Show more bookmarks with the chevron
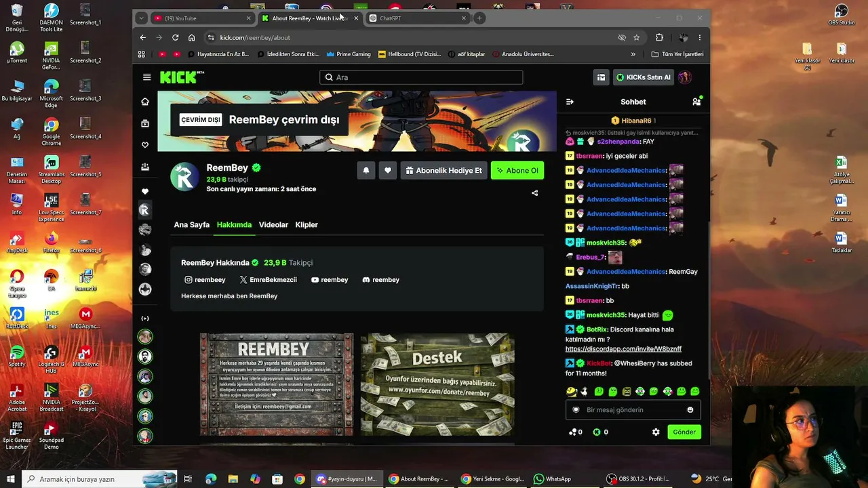Image resolution: width=868 pixels, height=488 pixels. tap(633, 54)
